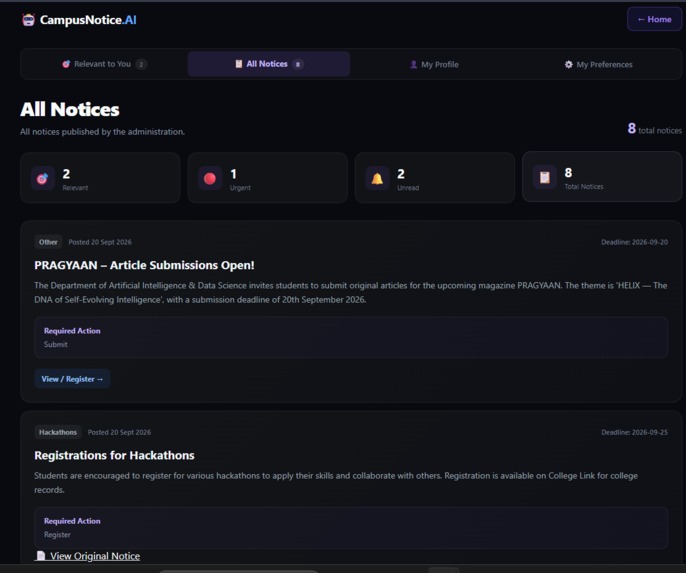Click 'Deadline: 2026-09-25' on Hackathons notice
This screenshot has height=573, width=686.
(x=634, y=432)
